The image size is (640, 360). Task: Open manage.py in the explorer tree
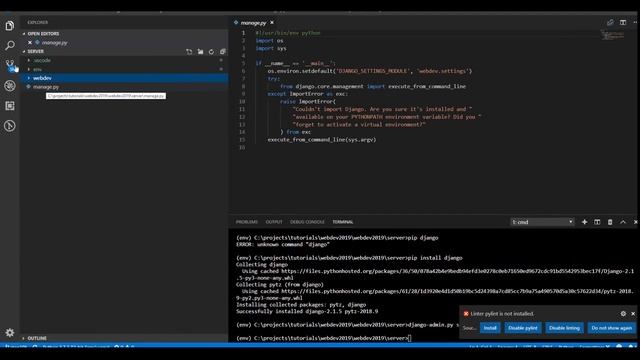[x=124, y=87]
